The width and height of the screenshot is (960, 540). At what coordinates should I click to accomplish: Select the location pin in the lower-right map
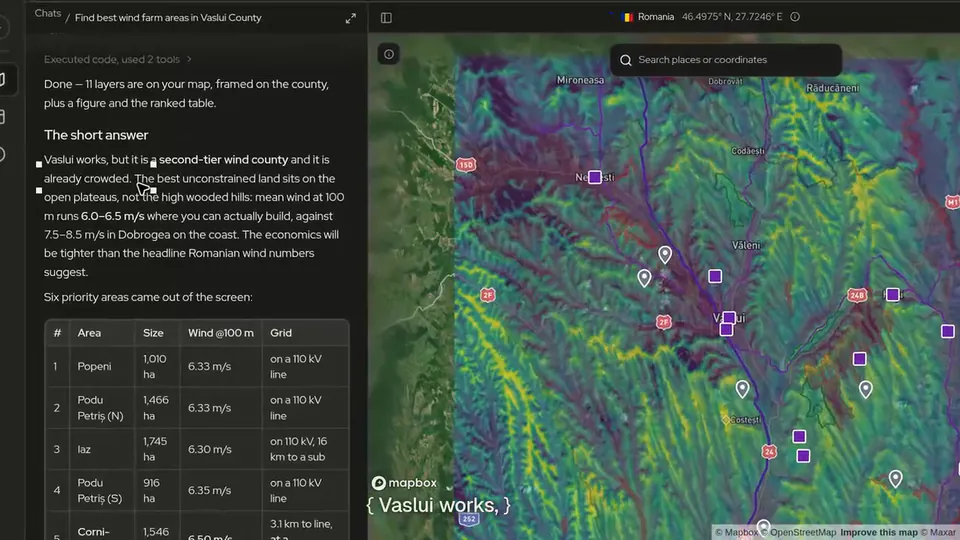point(895,478)
